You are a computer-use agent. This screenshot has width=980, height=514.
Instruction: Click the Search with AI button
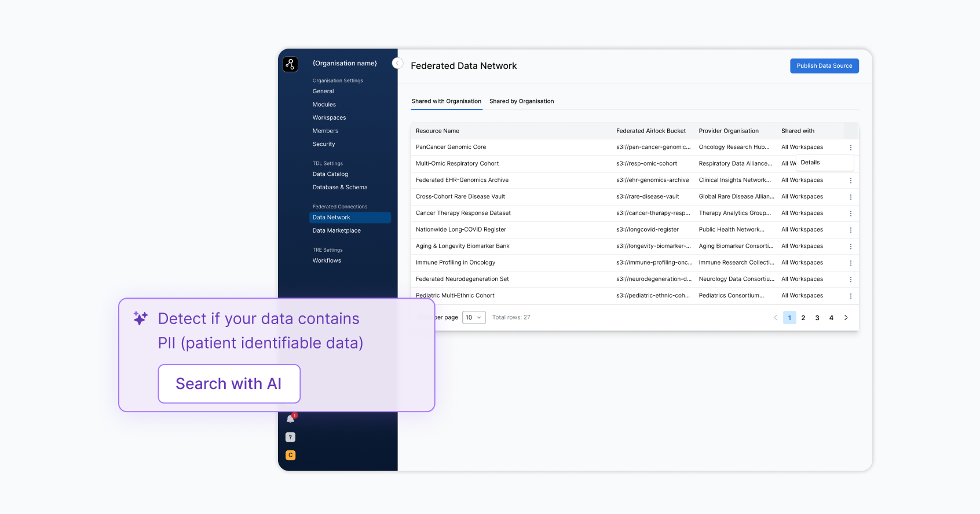(x=229, y=384)
